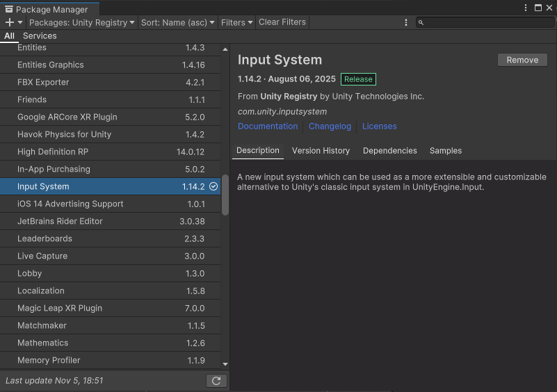This screenshot has height=392, width=557.
Task: Switch to the All tab
Action: click(x=9, y=36)
